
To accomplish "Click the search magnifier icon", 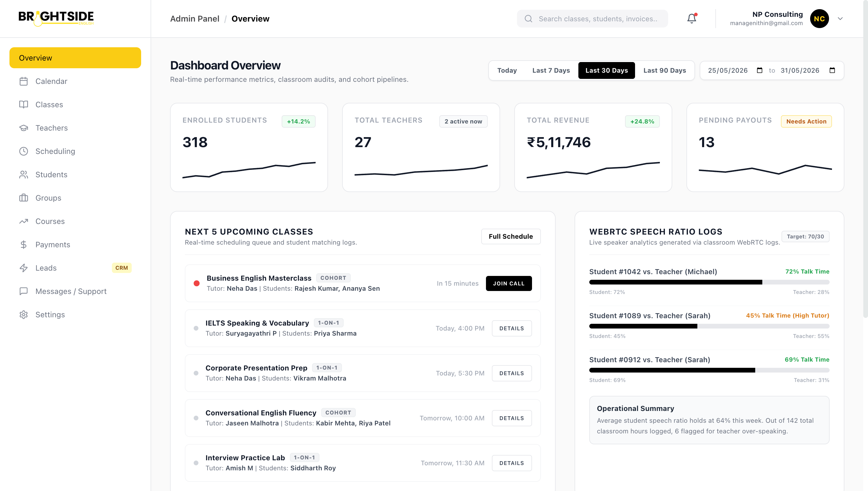I will pyautogui.click(x=528, y=19).
